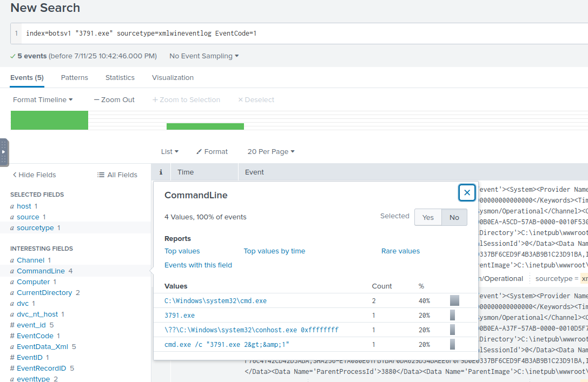Open the CommandLine field in sidebar
Image resolution: width=588 pixels, height=382 pixels.
click(41, 271)
